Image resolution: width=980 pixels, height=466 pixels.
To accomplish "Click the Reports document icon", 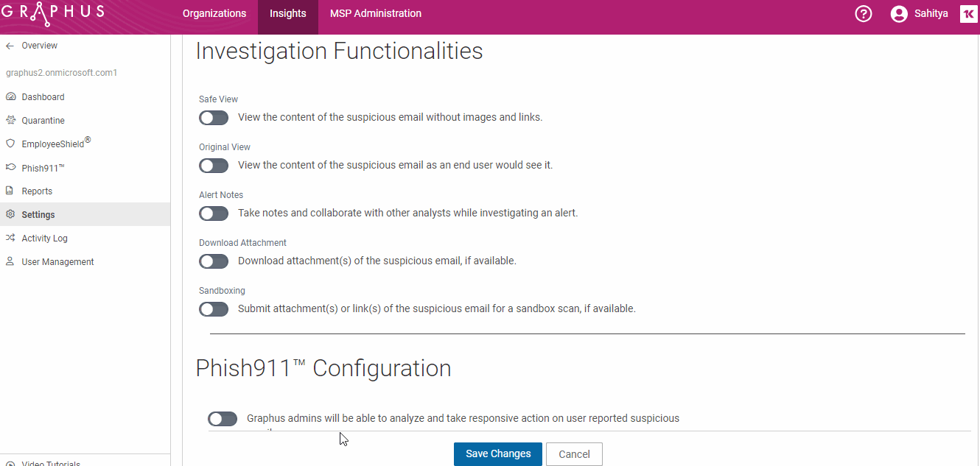I will click(10, 191).
